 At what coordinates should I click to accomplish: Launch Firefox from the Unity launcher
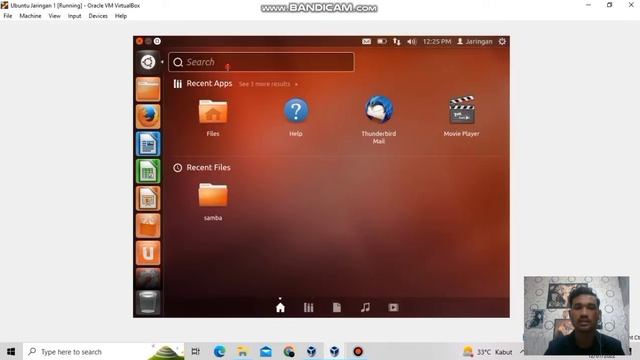click(148, 116)
